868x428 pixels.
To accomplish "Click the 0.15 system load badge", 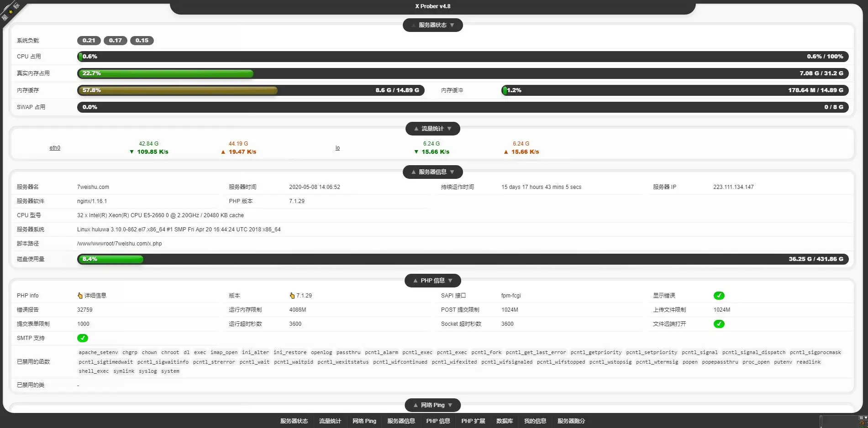I will coord(142,41).
